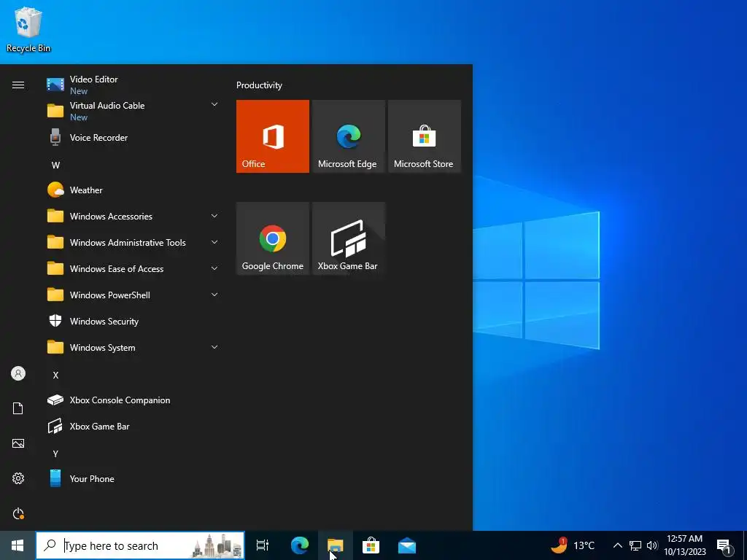Open network status tray icon
Screen dimensions: 747x560
click(x=635, y=545)
